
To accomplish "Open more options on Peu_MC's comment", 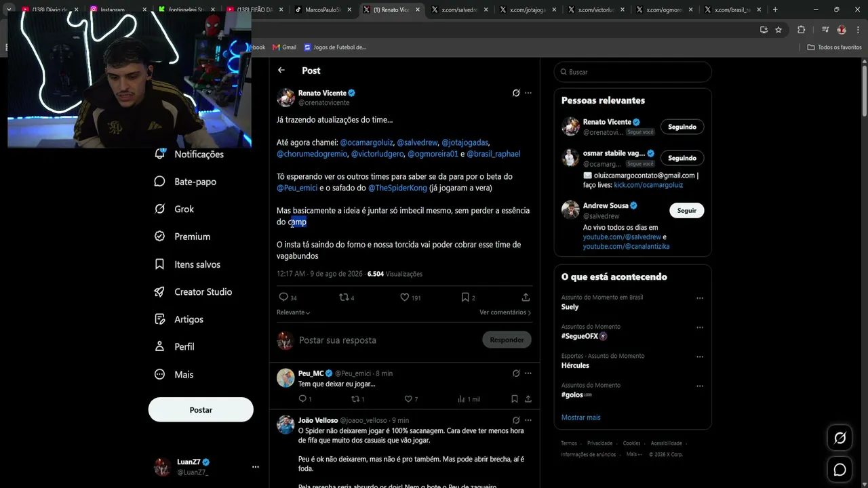I will tap(528, 373).
